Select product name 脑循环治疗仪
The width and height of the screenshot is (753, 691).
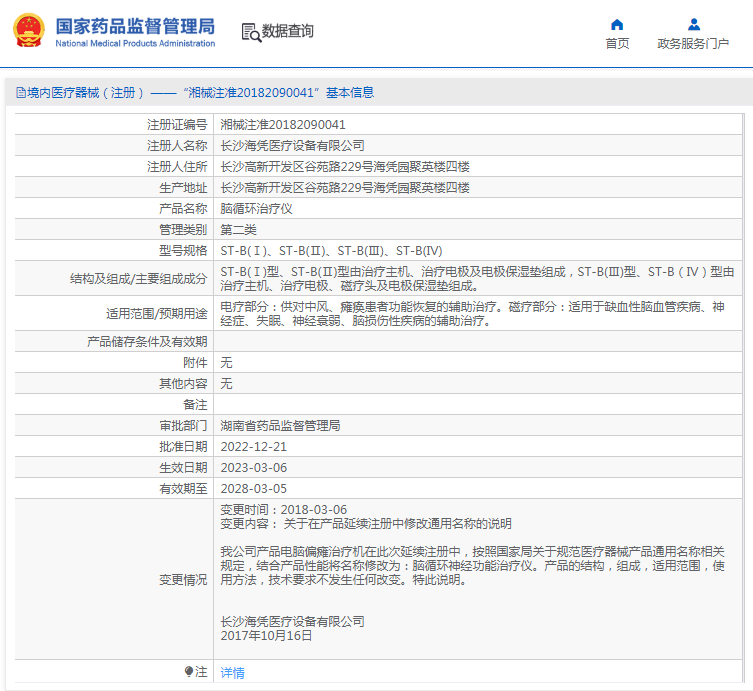[x=256, y=209]
